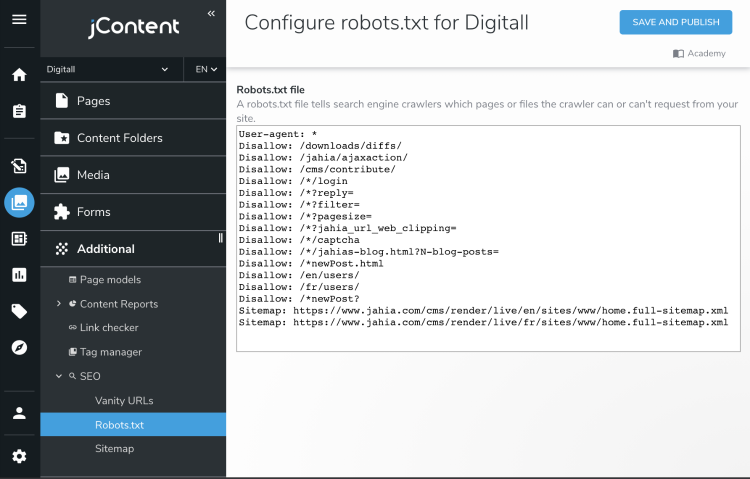Viewport: 750px width, 479px height.
Task: Click the Forms puzzle piece icon
Action: coord(62,212)
